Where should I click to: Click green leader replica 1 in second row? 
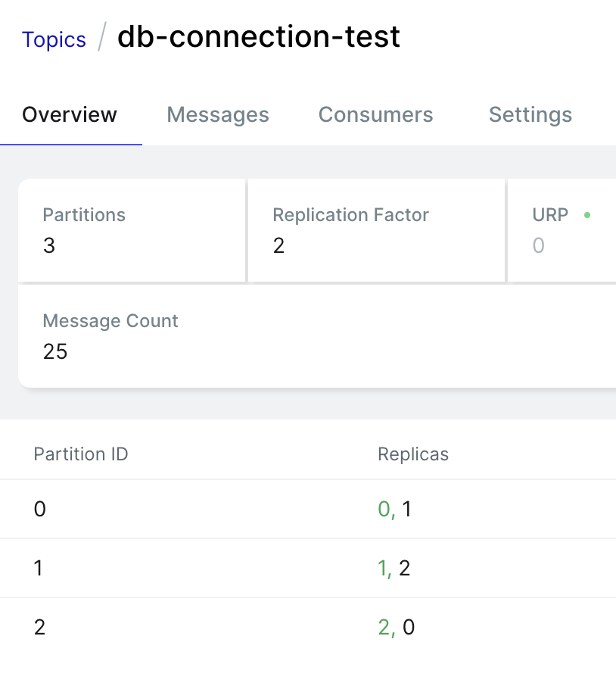[x=383, y=568]
